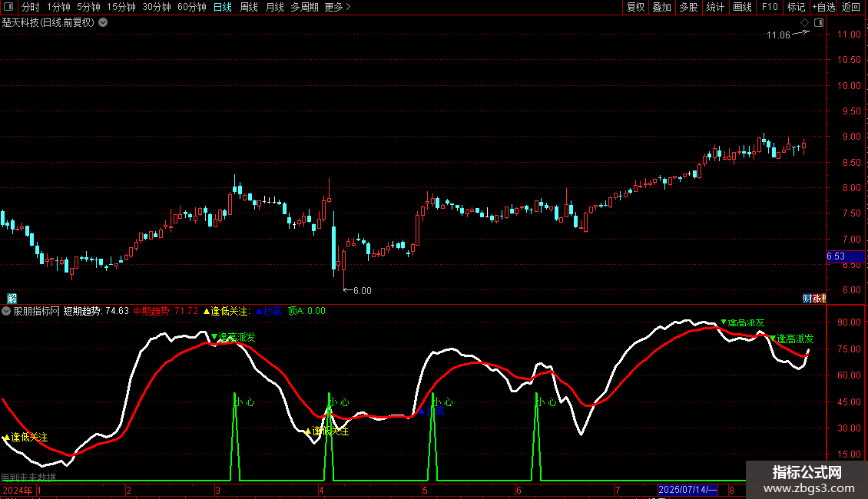Image resolution: width=868 pixels, height=499 pixels.
Task: Click the 中期趋势: 71.72 readout
Action: (165, 312)
